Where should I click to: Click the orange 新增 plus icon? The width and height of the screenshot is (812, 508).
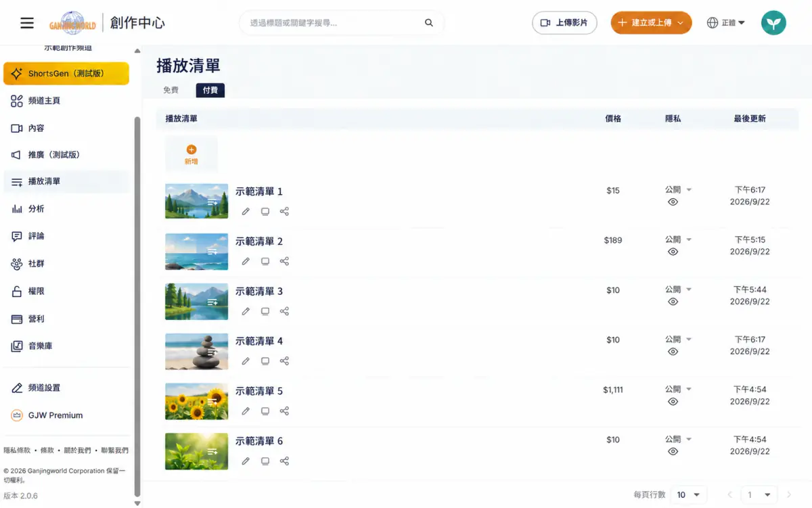191,149
